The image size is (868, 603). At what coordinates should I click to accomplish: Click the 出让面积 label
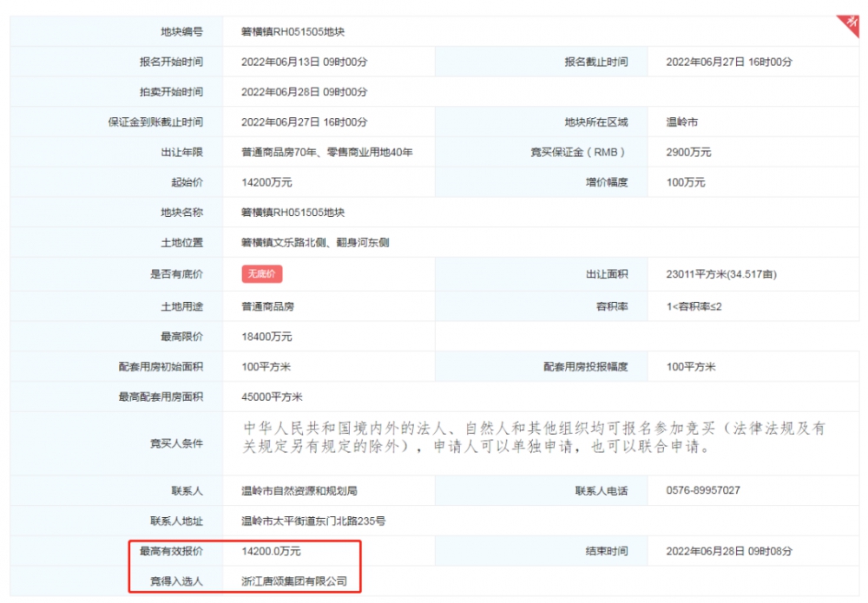click(607, 274)
